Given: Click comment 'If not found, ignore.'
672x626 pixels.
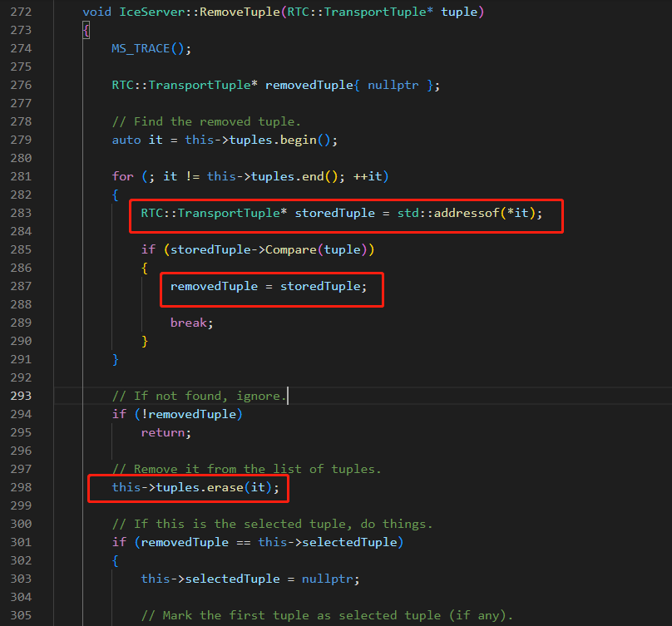Looking at the screenshot, I should 200,396.
